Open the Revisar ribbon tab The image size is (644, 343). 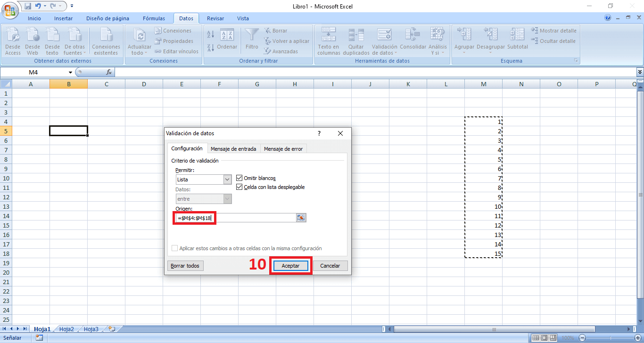[215, 18]
